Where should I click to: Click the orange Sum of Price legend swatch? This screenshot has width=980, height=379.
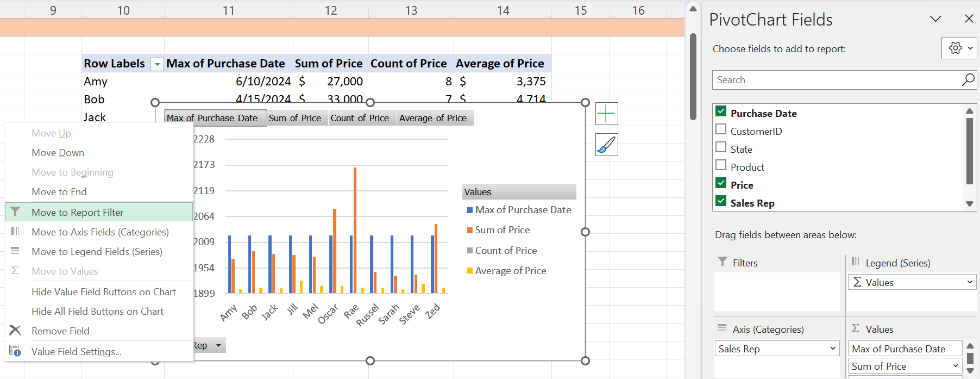[x=470, y=230]
